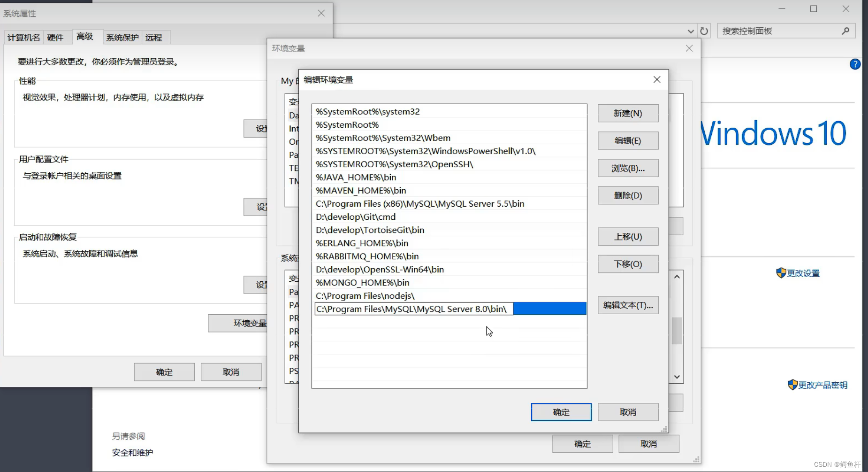The image size is (868, 472).
Task: Select the C:\Program Files\nodejs\ entry
Action: point(449,295)
